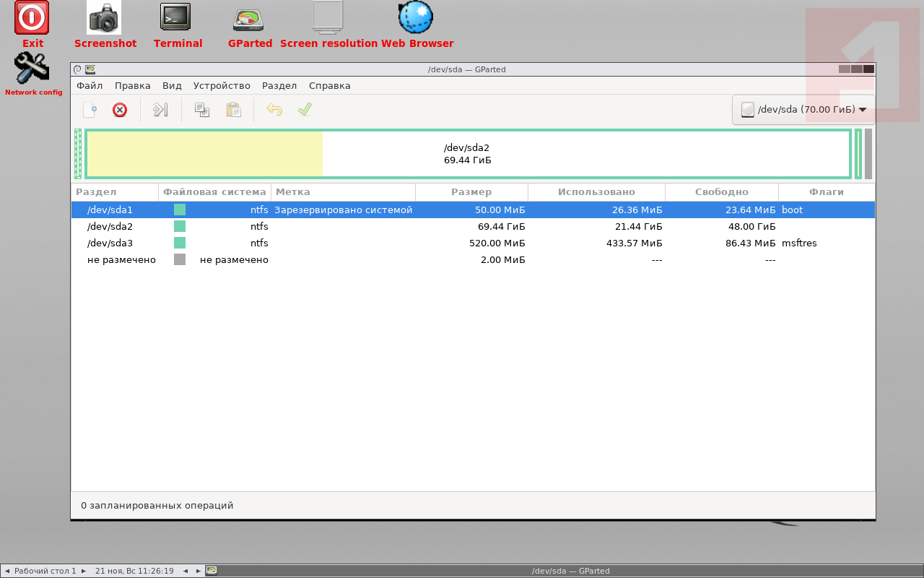Click the red Delete partition toolbar icon

pyautogui.click(x=120, y=110)
